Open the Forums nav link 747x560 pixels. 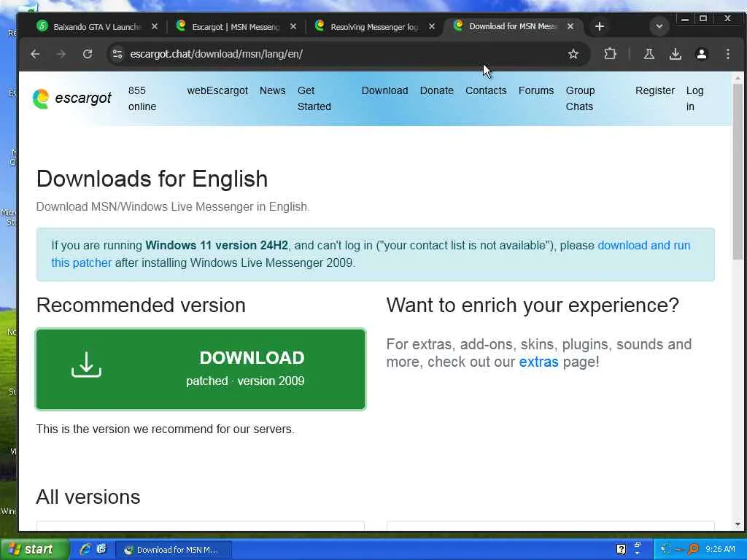(536, 90)
